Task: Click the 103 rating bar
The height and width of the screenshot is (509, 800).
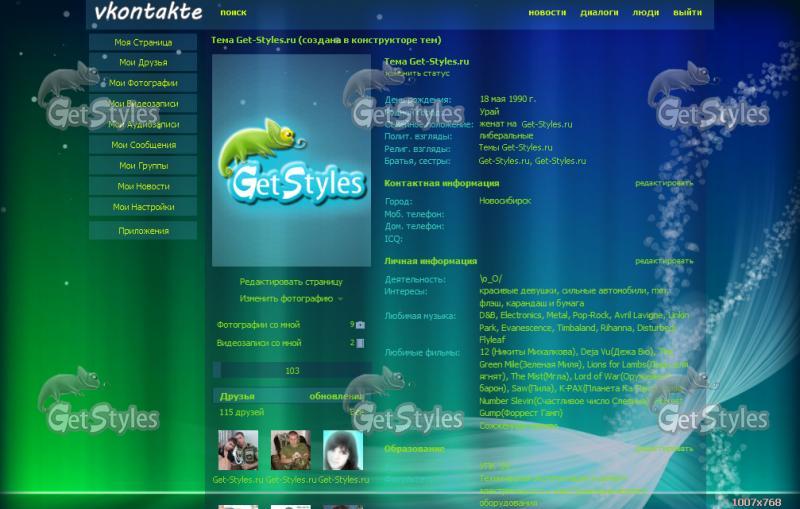Action: point(292,371)
